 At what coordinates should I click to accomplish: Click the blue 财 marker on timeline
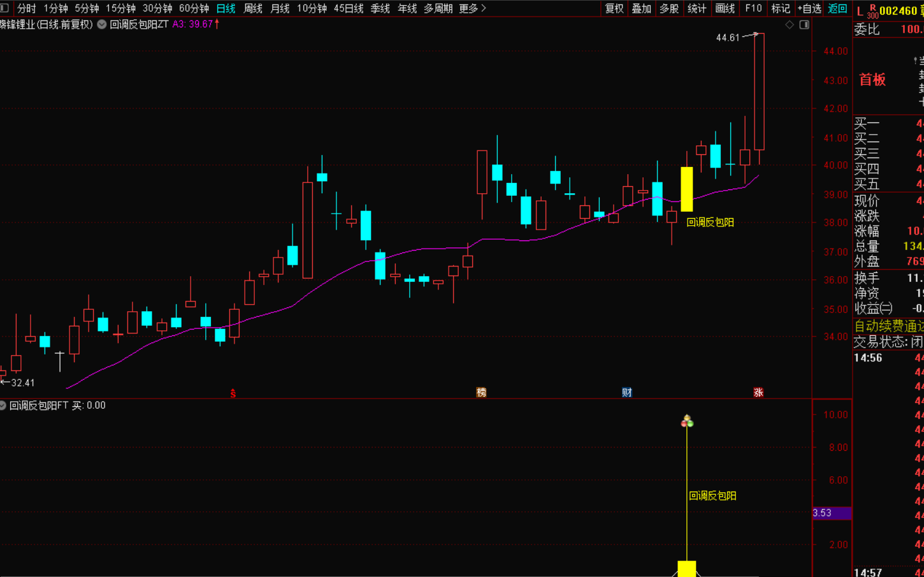click(x=627, y=392)
